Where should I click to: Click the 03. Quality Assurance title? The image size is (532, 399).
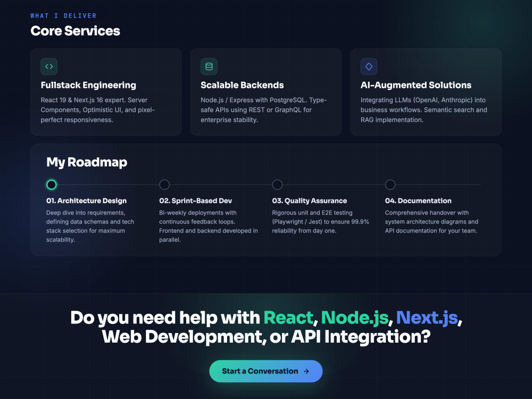tap(310, 201)
